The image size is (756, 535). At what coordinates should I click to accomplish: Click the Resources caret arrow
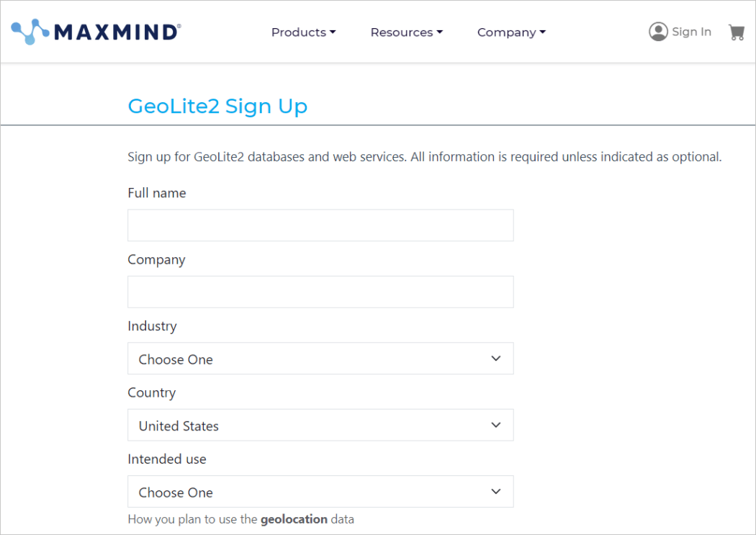pyautogui.click(x=438, y=32)
